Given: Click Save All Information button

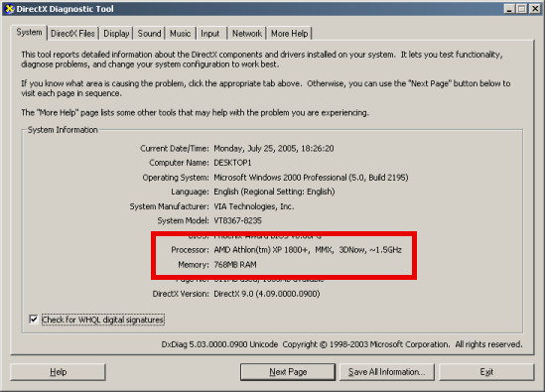Looking at the screenshot, I should tap(387, 372).
